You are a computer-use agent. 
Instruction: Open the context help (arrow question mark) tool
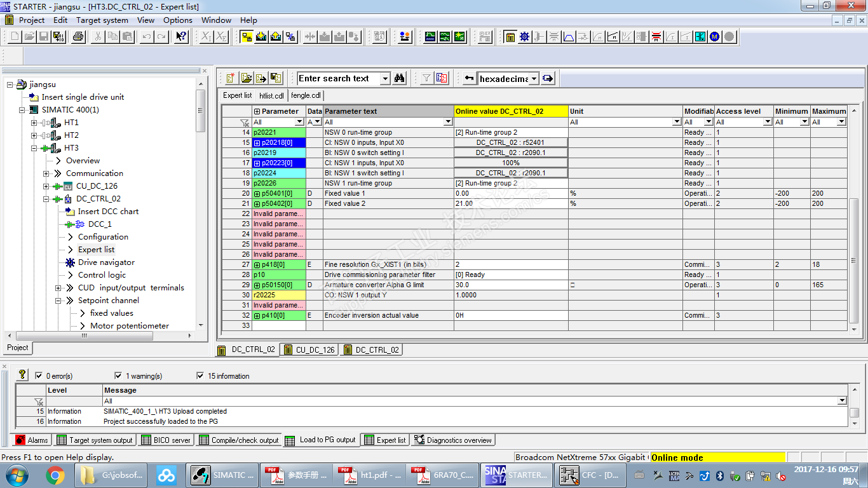click(182, 37)
